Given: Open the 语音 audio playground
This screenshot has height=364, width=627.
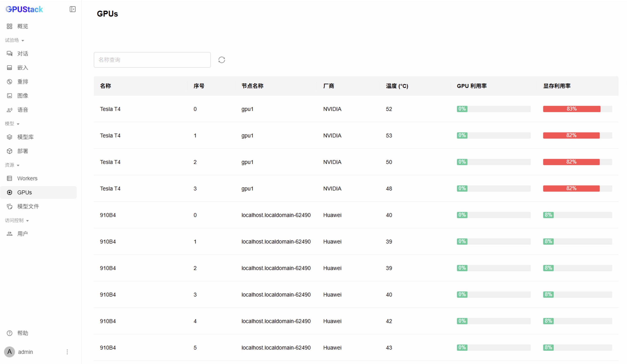Looking at the screenshot, I should [23, 110].
